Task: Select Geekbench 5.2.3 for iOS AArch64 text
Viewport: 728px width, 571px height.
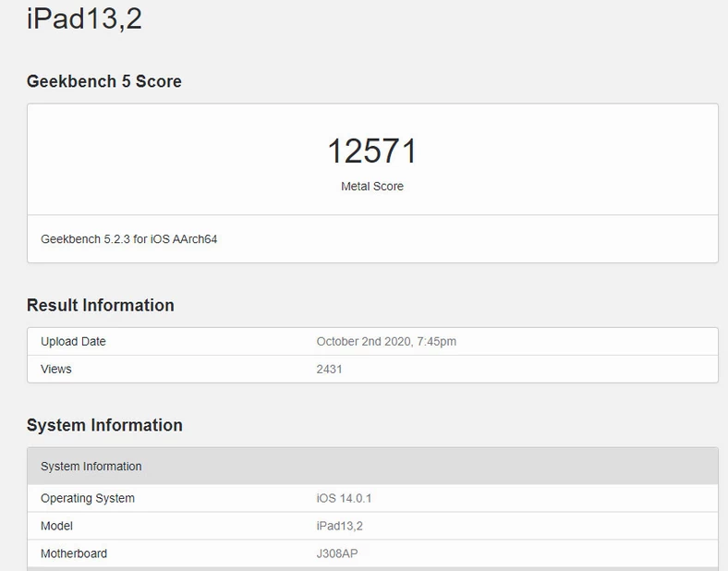Action: (x=129, y=239)
